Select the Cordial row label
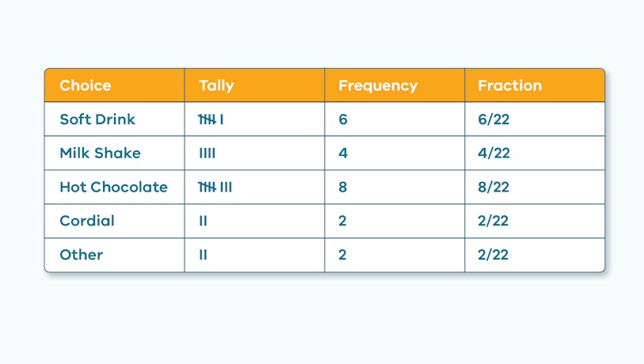644x364 pixels. [x=87, y=221]
